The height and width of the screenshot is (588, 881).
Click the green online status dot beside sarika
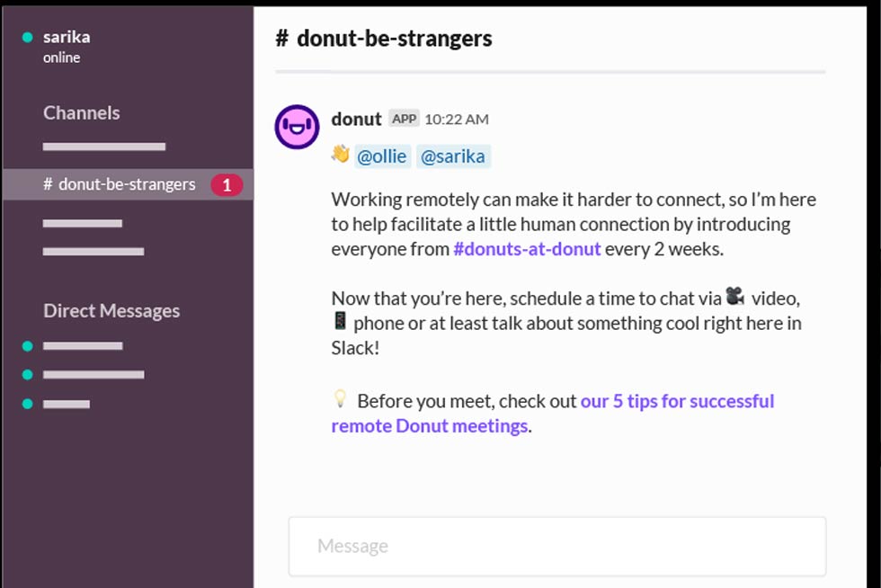click(27, 38)
